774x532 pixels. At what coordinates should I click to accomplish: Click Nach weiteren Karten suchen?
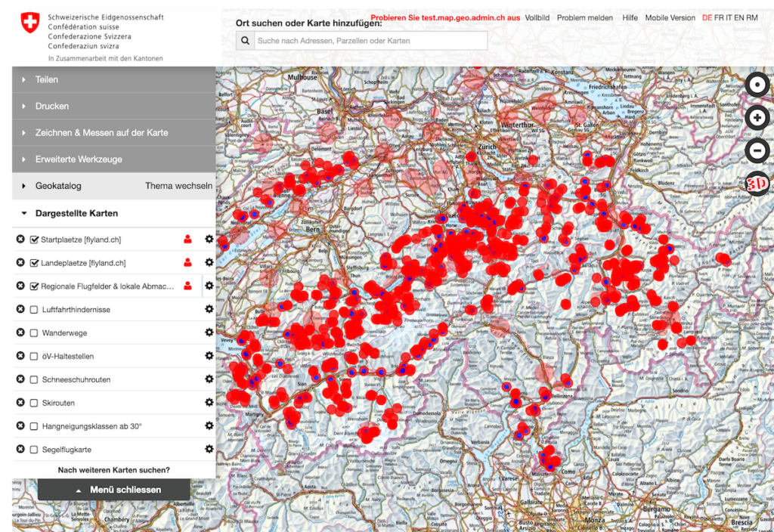(114, 470)
